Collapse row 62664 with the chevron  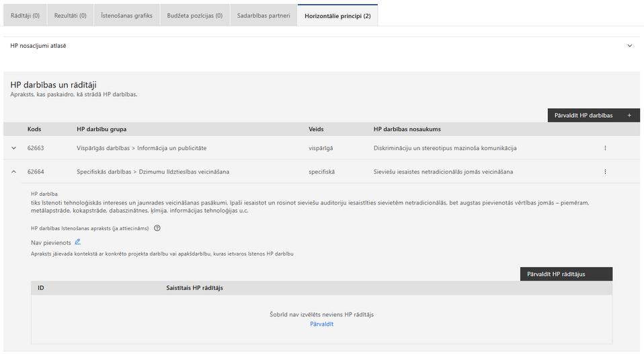point(13,172)
